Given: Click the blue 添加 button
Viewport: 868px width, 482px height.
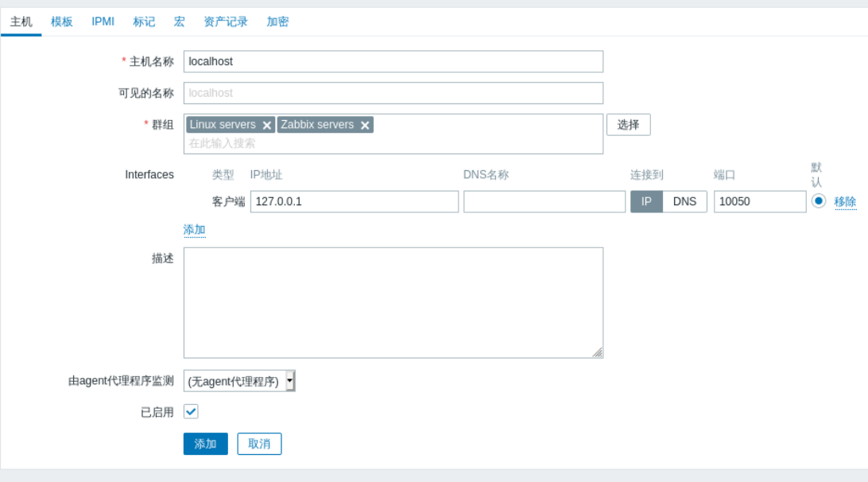Looking at the screenshot, I should click(205, 444).
